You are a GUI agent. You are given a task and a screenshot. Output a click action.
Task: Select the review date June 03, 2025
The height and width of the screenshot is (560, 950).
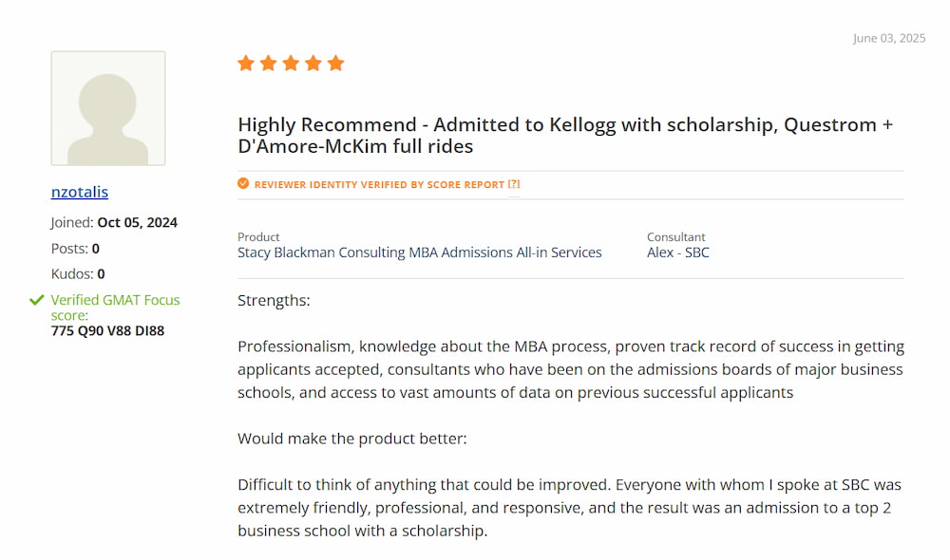[x=888, y=38]
